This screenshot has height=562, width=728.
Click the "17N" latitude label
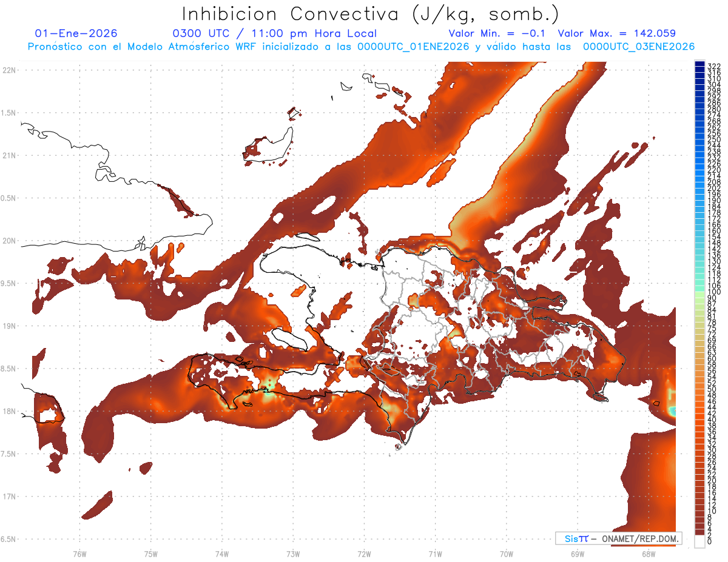coord(10,497)
